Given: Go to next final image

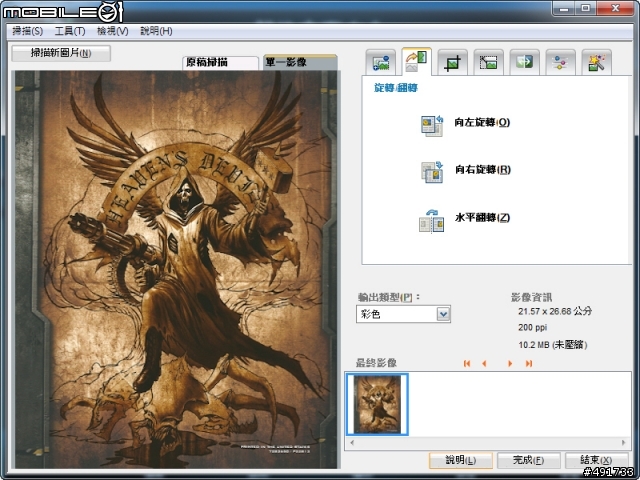Looking at the screenshot, I should point(510,363).
